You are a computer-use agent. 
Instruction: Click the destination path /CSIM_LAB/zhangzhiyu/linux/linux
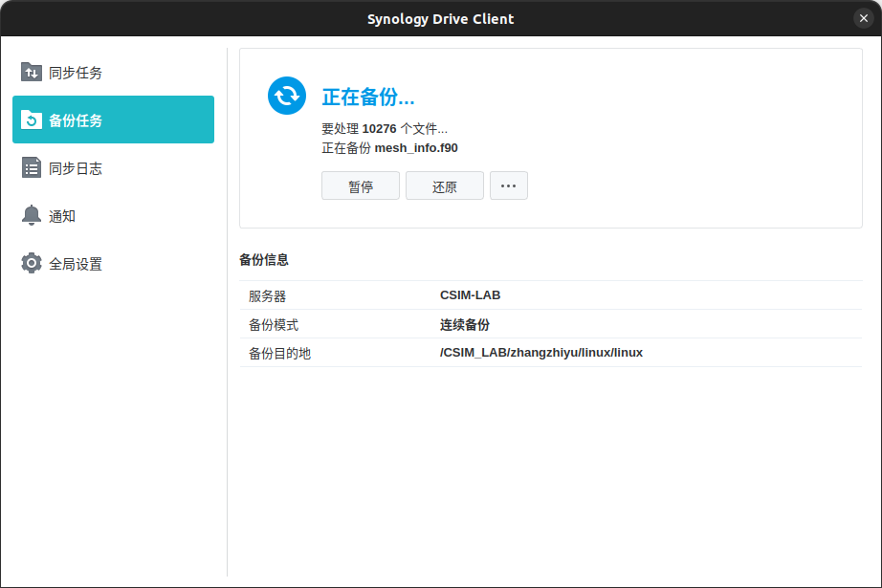click(541, 353)
